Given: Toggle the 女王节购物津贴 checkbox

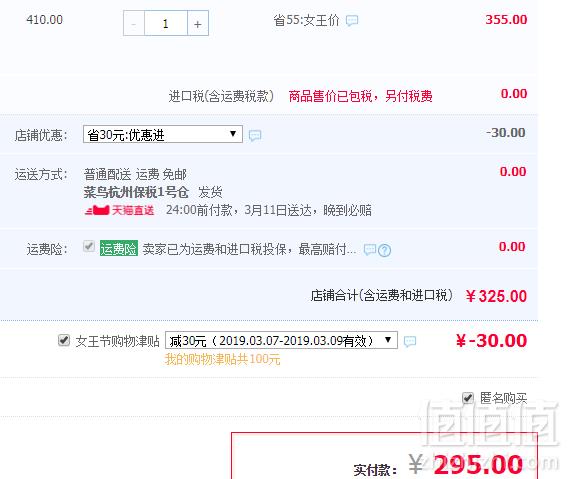Looking at the screenshot, I should click(x=64, y=340).
